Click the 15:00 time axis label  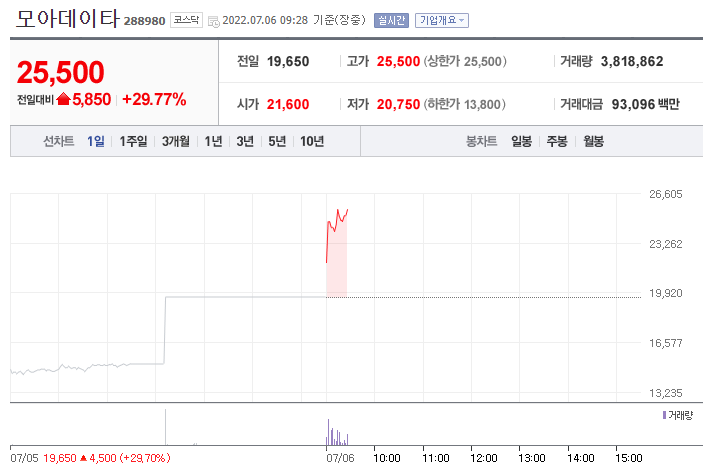[x=629, y=458]
